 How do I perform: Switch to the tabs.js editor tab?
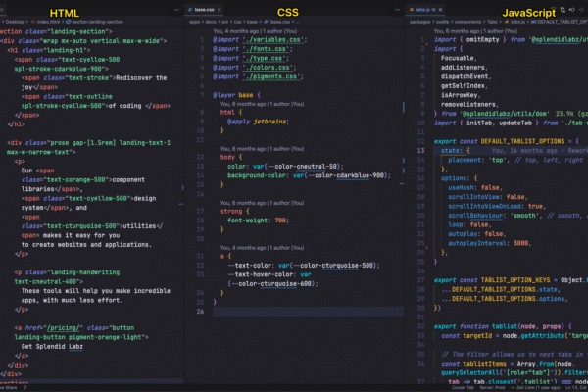click(x=422, y=10)
